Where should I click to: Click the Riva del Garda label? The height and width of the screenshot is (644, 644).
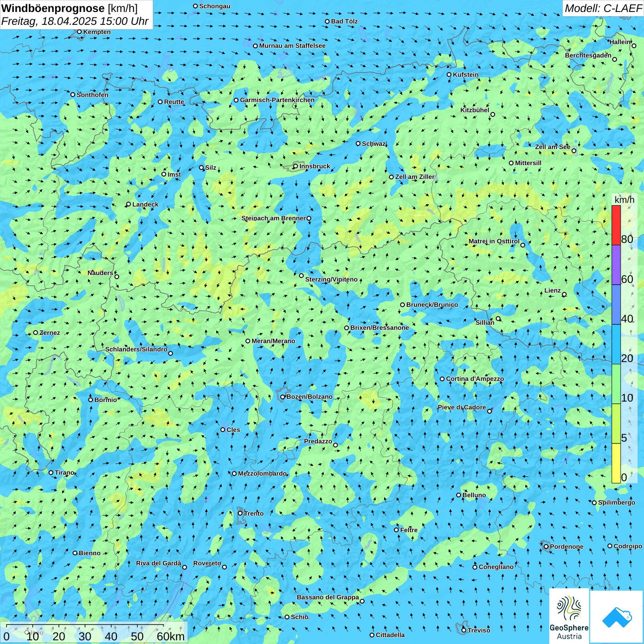(x=159, y=563)
